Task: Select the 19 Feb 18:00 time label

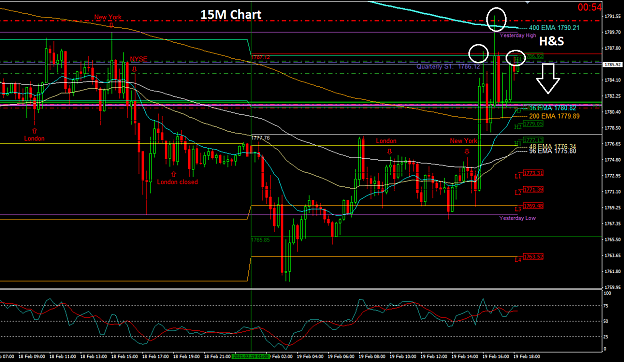Action: pos(526,356)
